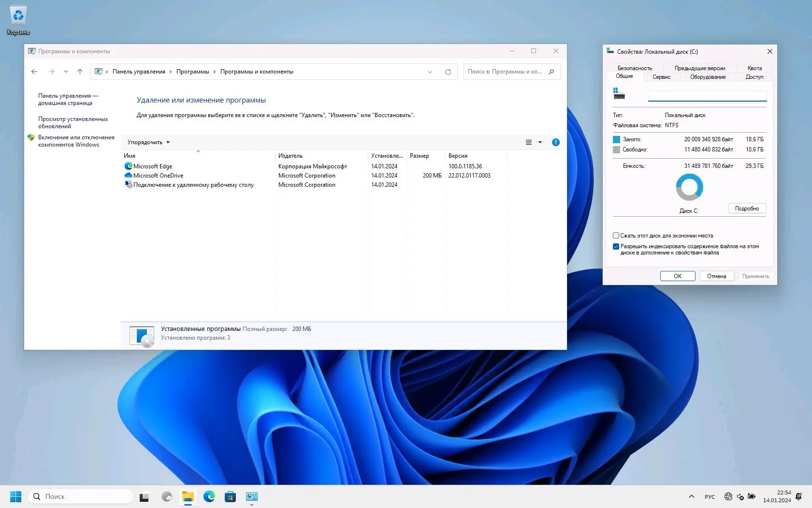Screen dimensions: 812x508
Task: Click the forward navigation arrow
Action: (51, 72)
